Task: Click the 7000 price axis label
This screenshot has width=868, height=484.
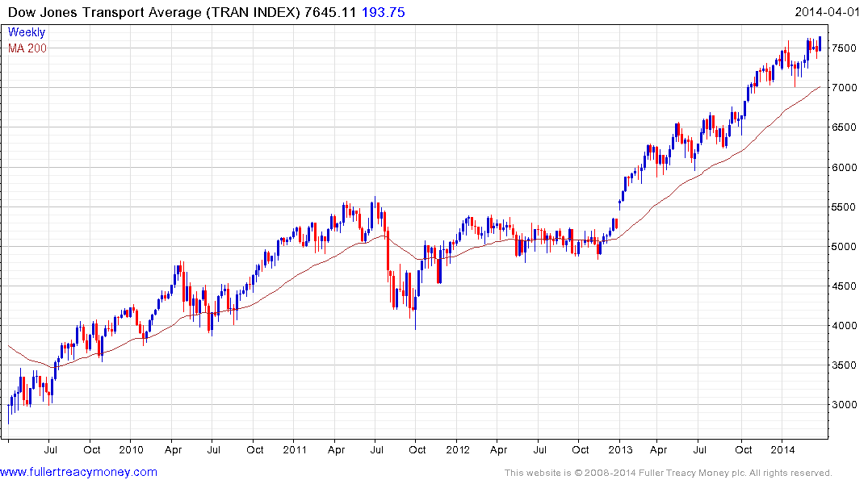Action: coord(845,88)
